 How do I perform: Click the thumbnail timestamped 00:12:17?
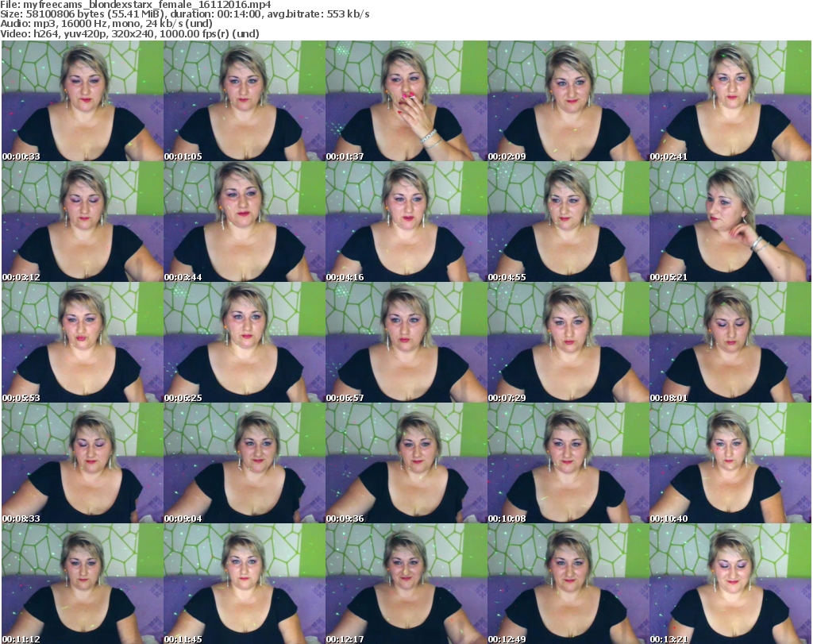tap(406, 584)
